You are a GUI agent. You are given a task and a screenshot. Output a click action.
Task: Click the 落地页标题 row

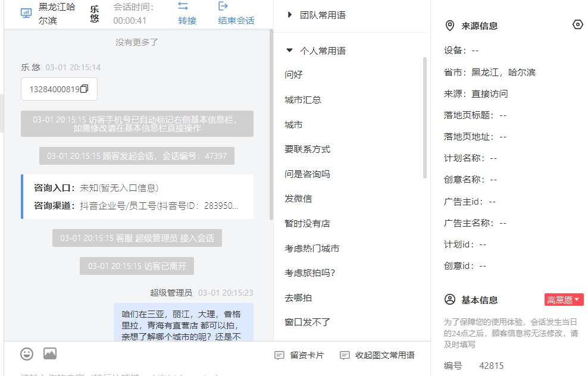click(475, 115)
